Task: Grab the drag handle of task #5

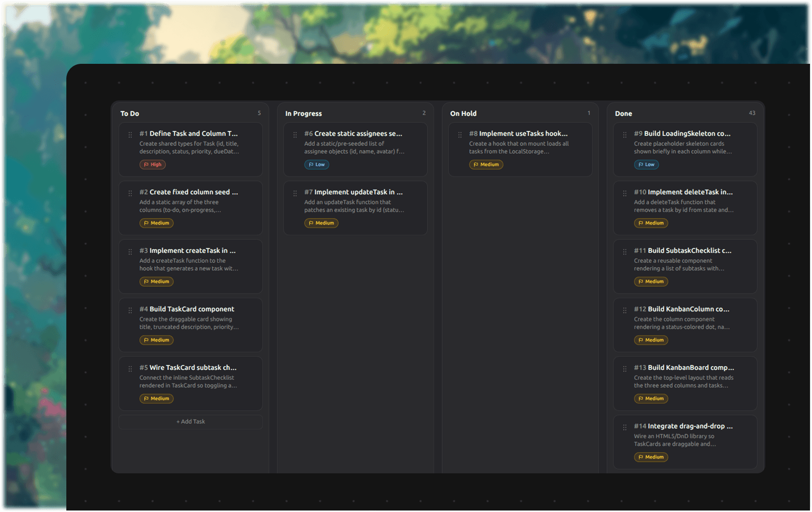Action: click(x=130, y=369)
